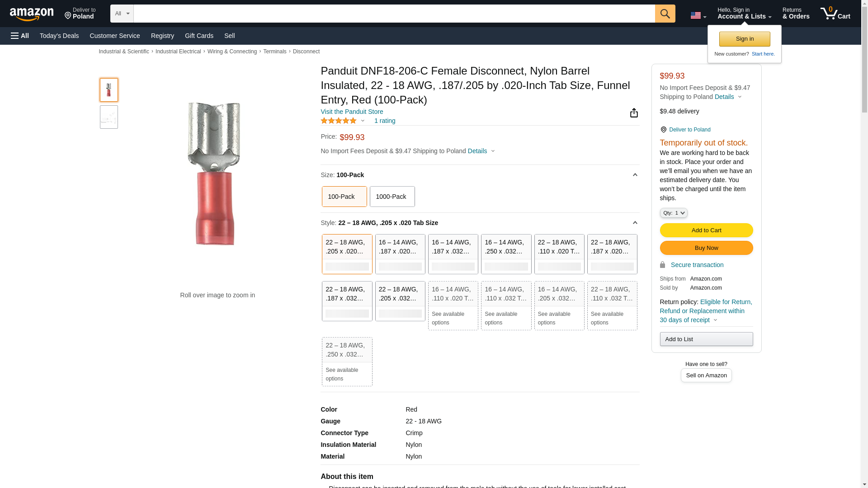Click the US flag language selector

coord(698,15)
